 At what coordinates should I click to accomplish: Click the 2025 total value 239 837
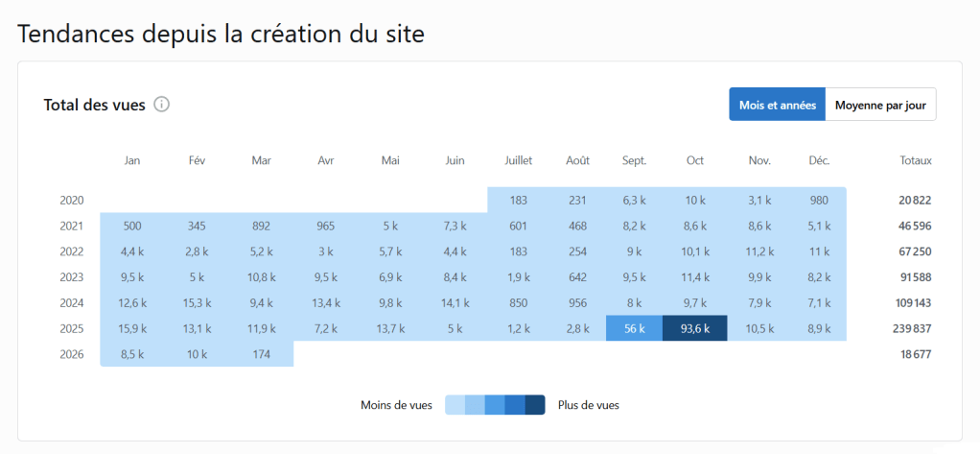click(910, 328)
